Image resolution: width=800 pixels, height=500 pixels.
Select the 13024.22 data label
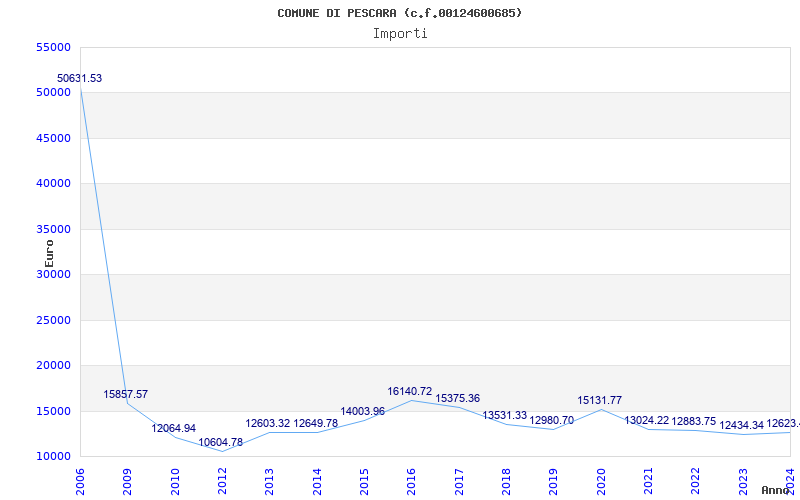point(646,421)
